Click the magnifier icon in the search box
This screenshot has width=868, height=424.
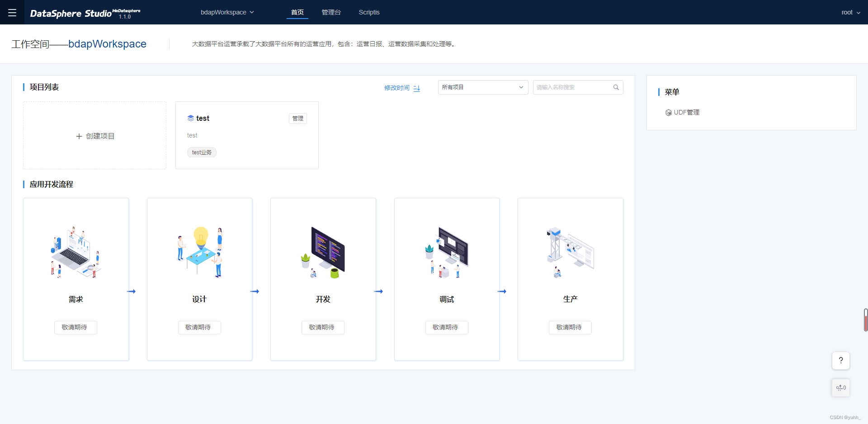(x=616, y=87)
